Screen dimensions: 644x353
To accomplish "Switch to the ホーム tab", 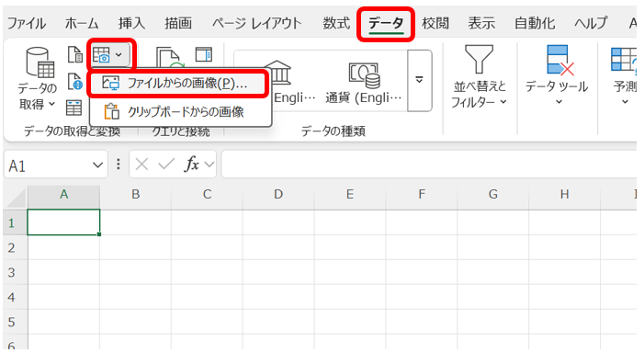I will (x=82, y=23).
